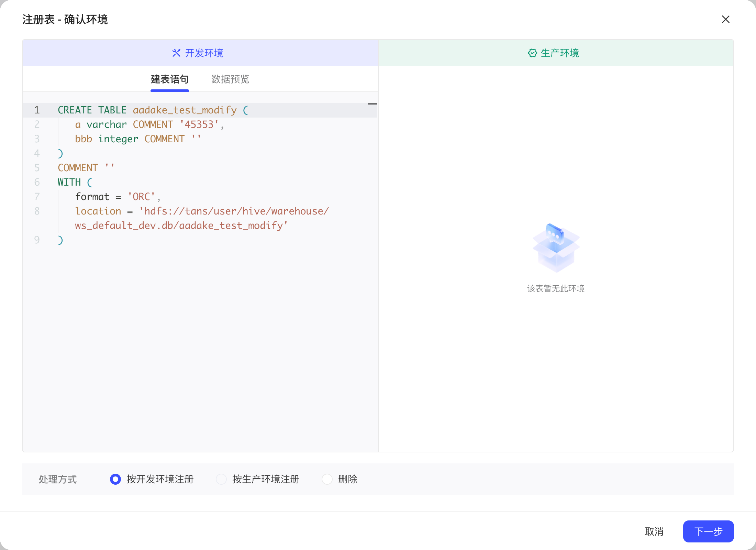Switch to the 建表语句 tab
The image size is (756, 550).
170,79
